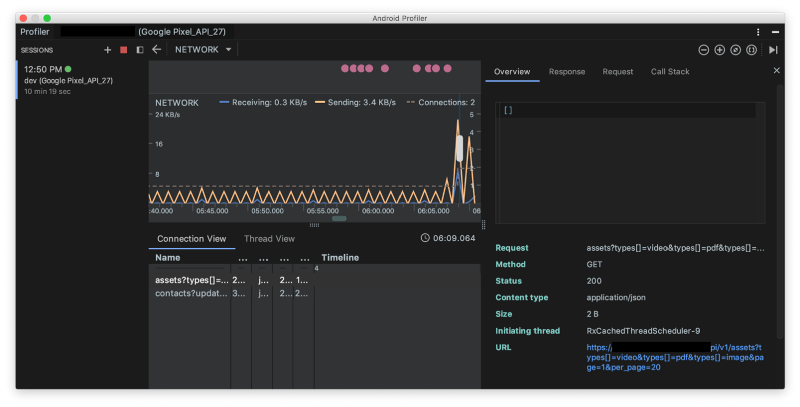Image resolution: width=800 pixels, height=407 pixels.
Task: Zoom in the timeline
Action: (719, 49)
